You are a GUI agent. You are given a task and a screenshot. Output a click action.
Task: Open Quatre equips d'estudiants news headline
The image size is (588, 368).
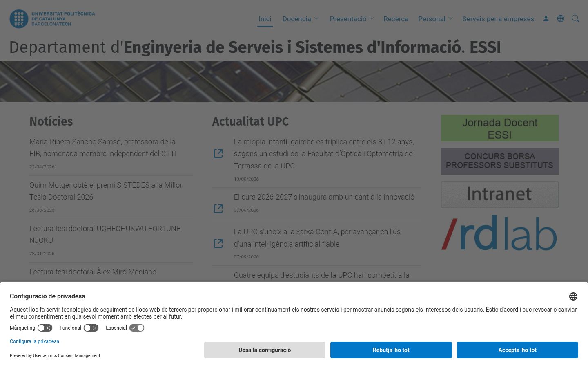coord(321,275)
